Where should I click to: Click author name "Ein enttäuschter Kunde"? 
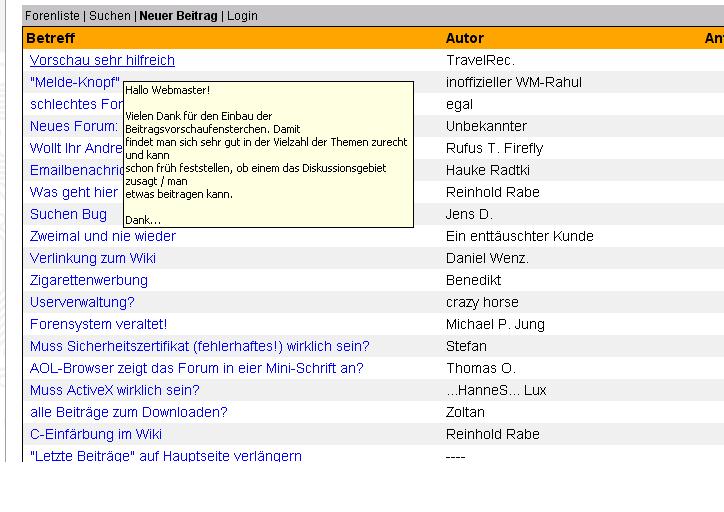click(x=519, y=236)
